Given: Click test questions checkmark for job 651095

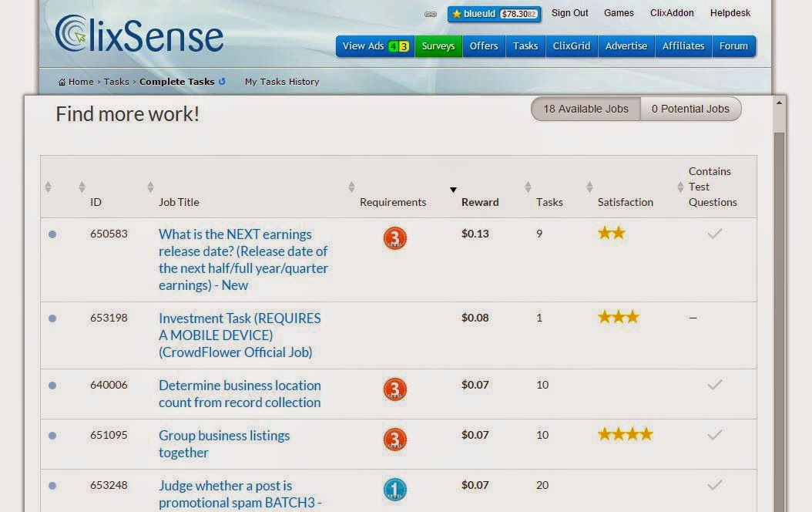Looking at the screenshot, I should [715, 435].
